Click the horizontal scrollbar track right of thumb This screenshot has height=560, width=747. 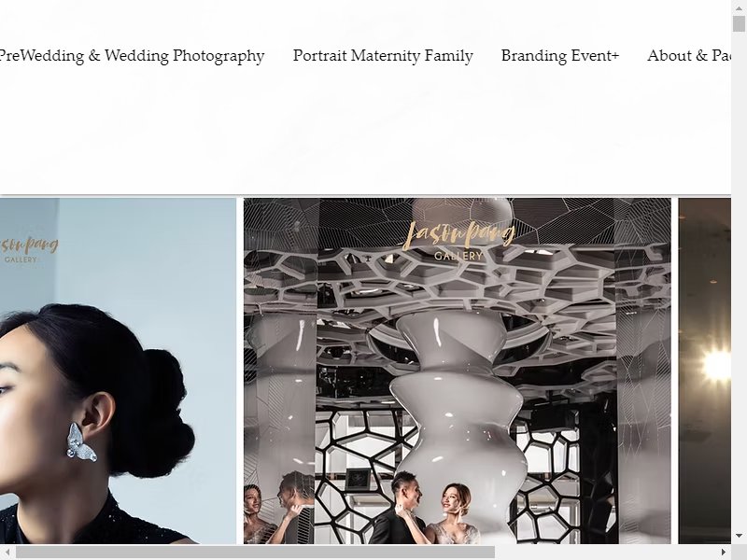coord(605,552)
